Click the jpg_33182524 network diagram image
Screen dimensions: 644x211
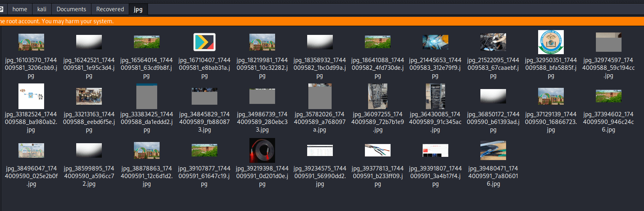click(31, 96)
